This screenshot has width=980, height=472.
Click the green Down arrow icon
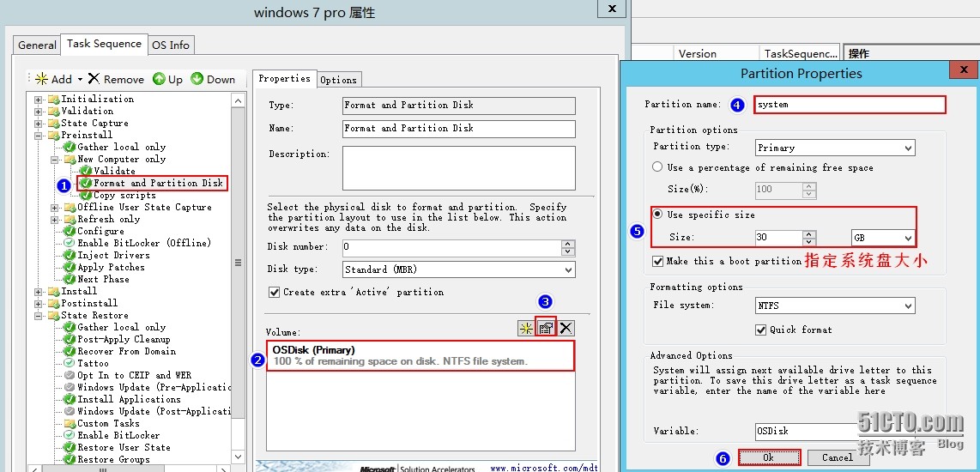pyautogui.click(x=197, y=79)
